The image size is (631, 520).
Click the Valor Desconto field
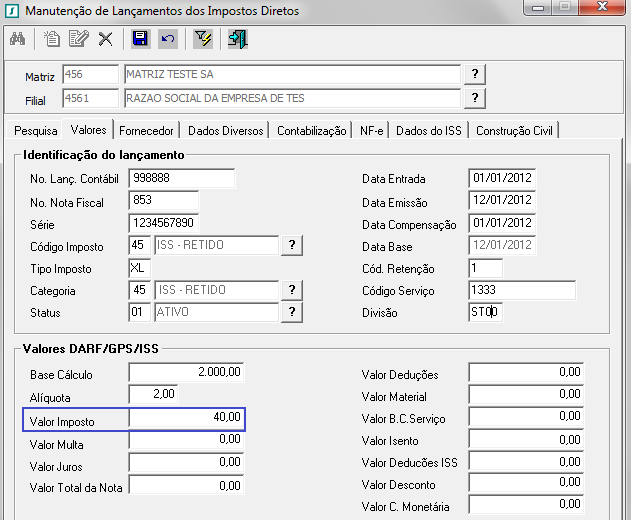click(526, 483)
